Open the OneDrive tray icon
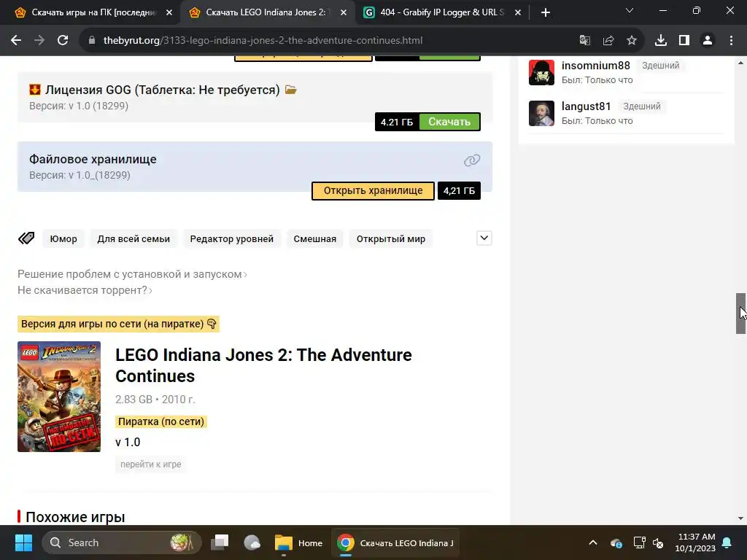This screenshot has height=560, width=747. [x=616, y=542]
